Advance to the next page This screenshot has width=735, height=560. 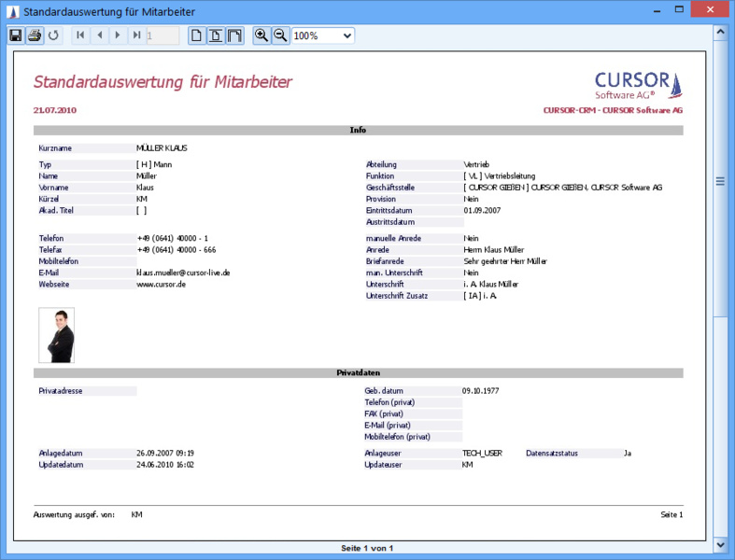click(x=117, y=35)
